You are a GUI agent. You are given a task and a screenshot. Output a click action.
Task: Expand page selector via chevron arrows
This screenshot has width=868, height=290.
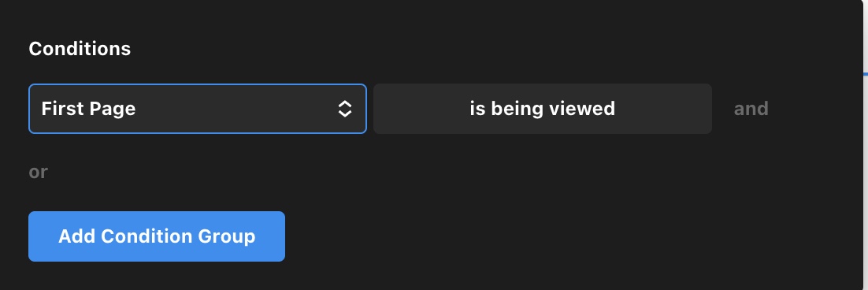click(344, 109)
